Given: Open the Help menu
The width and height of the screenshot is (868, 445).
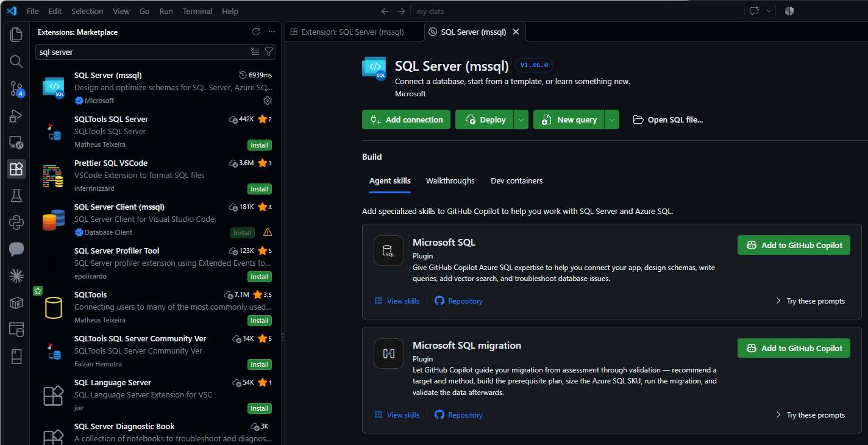Looking at the screenshot, I should point(230,11).
